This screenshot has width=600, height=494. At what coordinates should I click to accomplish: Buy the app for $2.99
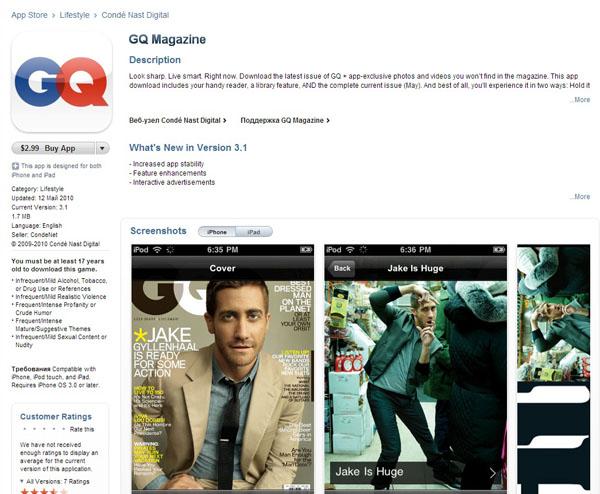coord(53,148)
